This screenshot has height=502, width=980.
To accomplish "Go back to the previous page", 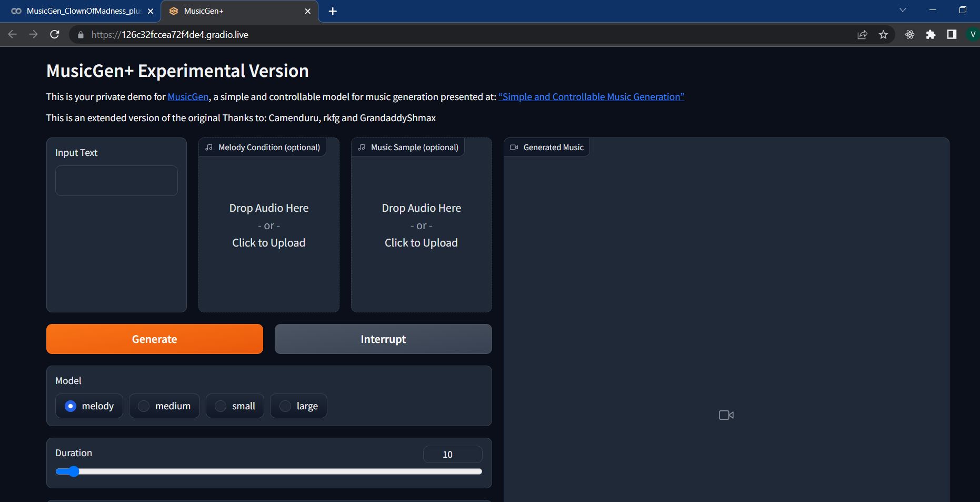I will [x=13, y=34].
